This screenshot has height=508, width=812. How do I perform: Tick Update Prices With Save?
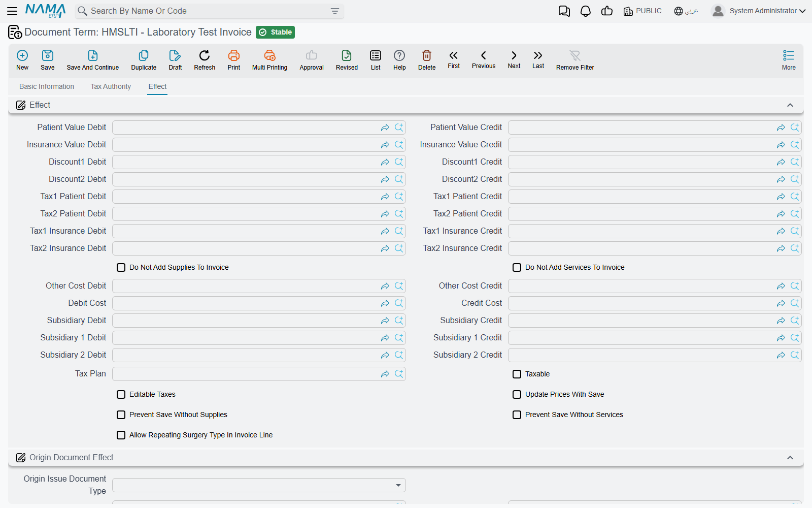(x=517, y=394)
